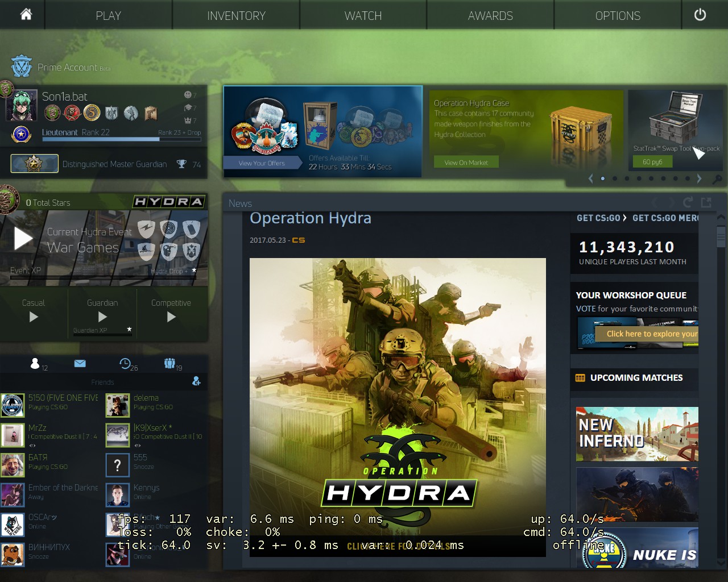The image size is (728, 582).
Task: Spectate MrZz via eye icon
Action: click(32, 446)
